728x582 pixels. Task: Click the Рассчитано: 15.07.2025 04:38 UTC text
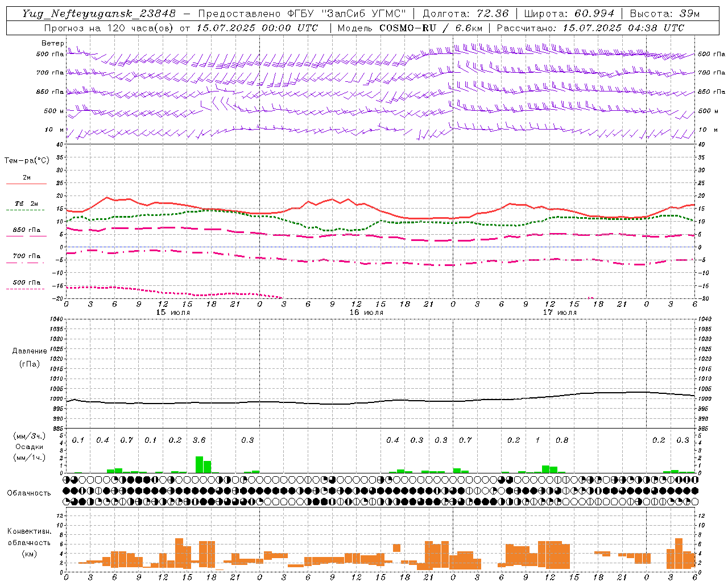[590, 28]
